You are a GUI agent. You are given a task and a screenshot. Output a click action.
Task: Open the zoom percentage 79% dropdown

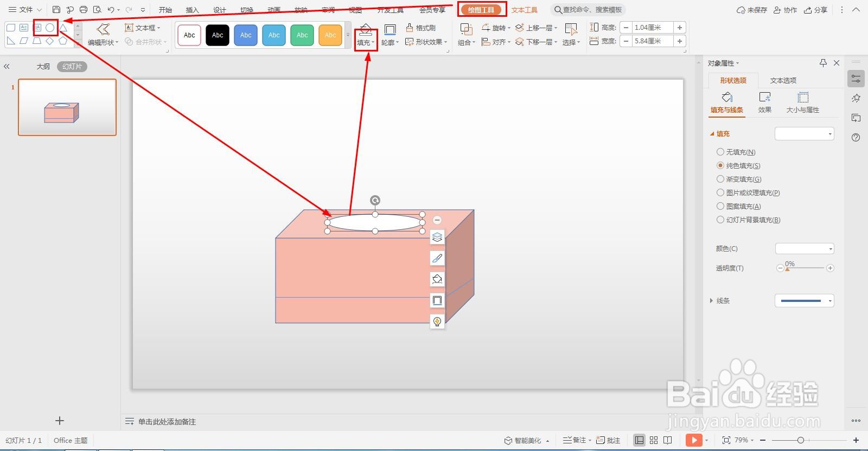pyautogui.click(x=744, y=440)
